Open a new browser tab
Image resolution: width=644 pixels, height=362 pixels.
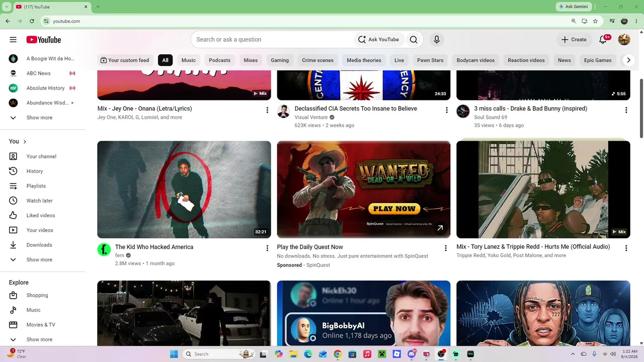point(98,7)
